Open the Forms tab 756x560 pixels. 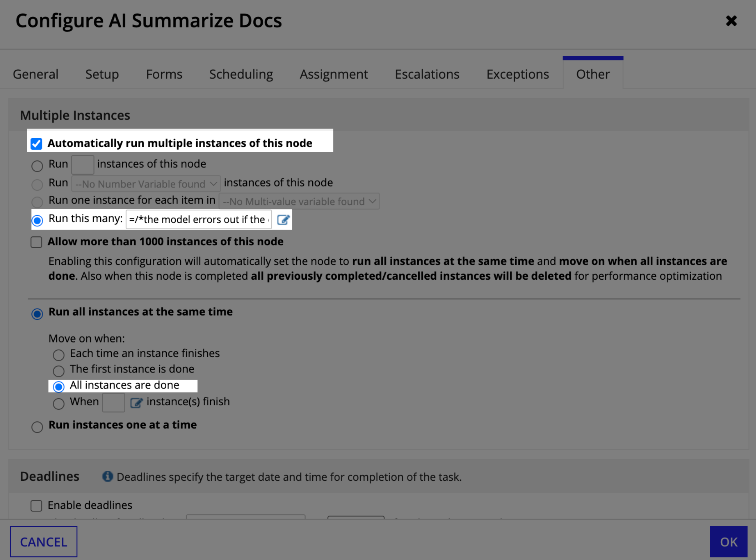(x=164, y=74)
